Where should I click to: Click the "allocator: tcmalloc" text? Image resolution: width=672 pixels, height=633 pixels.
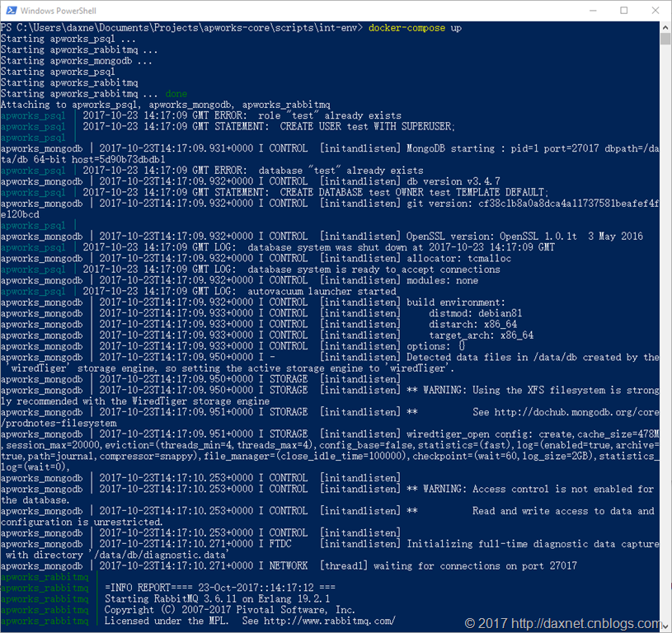click(459, 259)
